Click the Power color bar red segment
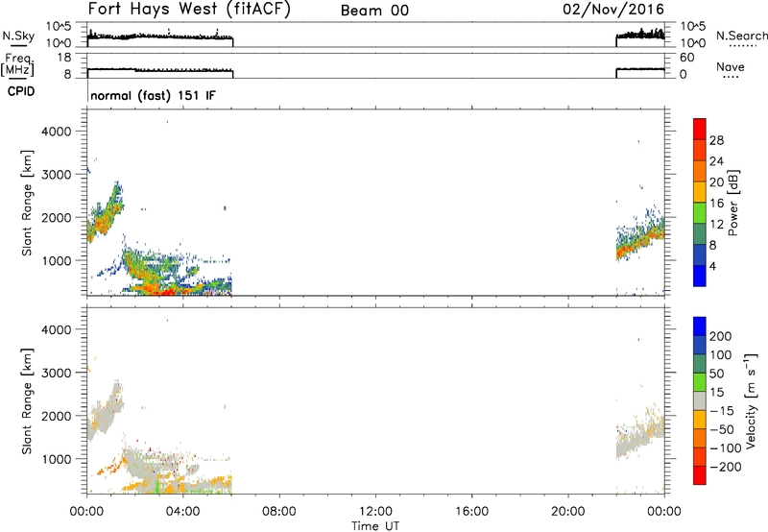The image size is (768, 532). click(x=700, y=129)
